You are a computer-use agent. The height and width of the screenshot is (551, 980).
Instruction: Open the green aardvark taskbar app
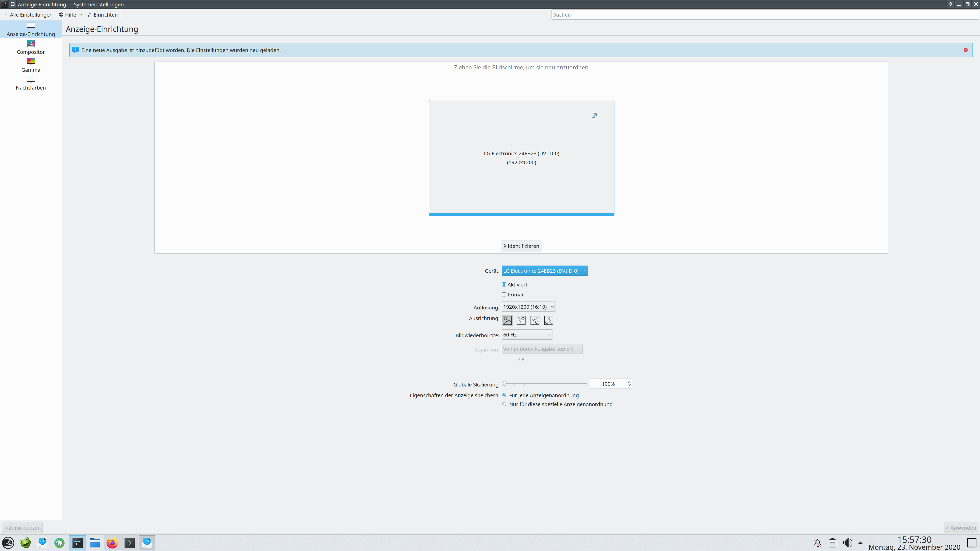(59, 543)
